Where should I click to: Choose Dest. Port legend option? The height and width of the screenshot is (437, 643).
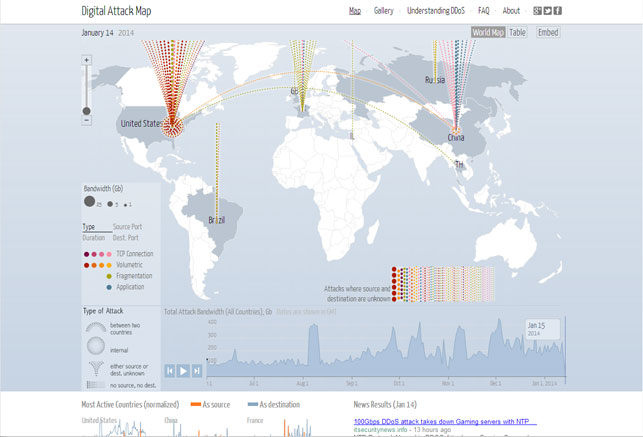pos(127,237)
